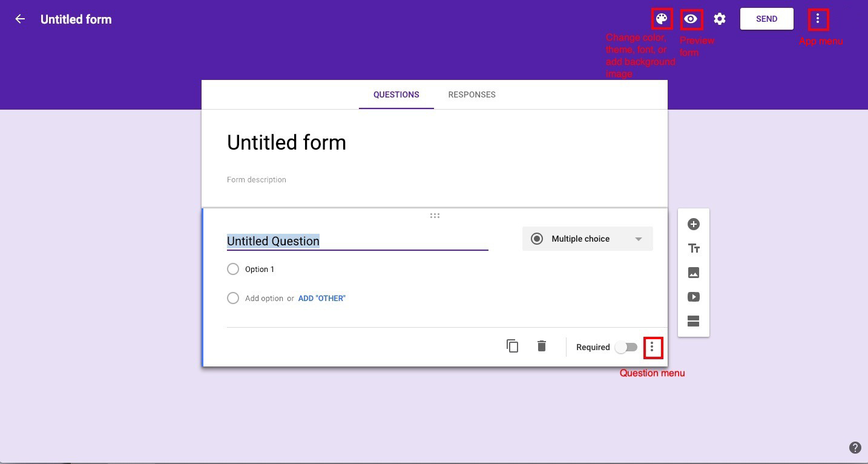Open form settings with the gear icon
Screen dimensions: 868x464
click(x=719, y=19)
